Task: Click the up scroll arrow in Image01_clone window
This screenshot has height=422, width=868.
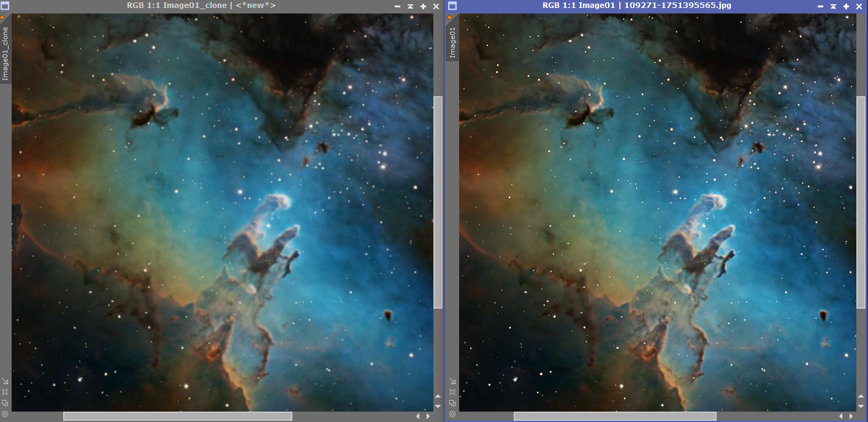Action: [438, 396]
